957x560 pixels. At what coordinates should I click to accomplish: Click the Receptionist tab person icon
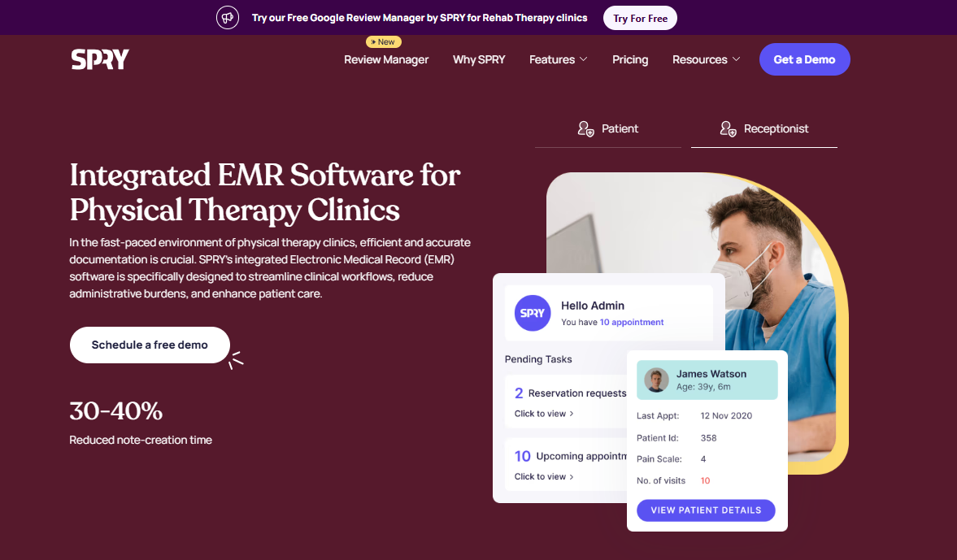(729, 128)
